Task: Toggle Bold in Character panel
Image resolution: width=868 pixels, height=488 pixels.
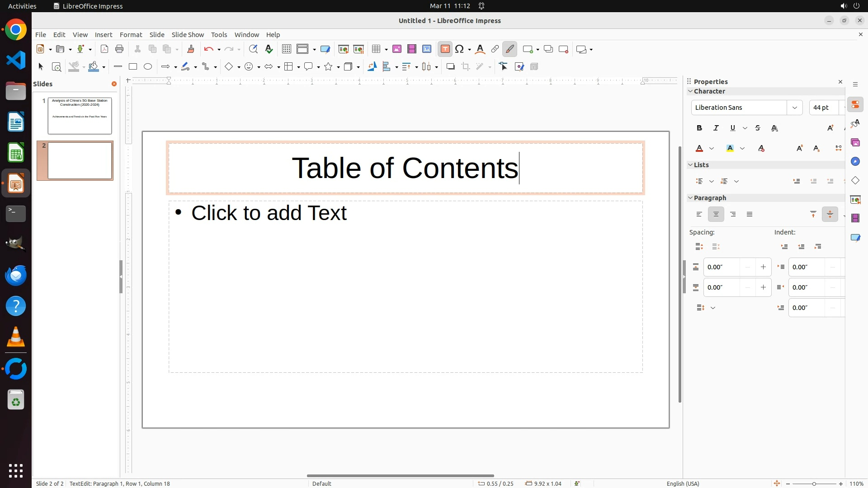Action: [x=699, y=128]
